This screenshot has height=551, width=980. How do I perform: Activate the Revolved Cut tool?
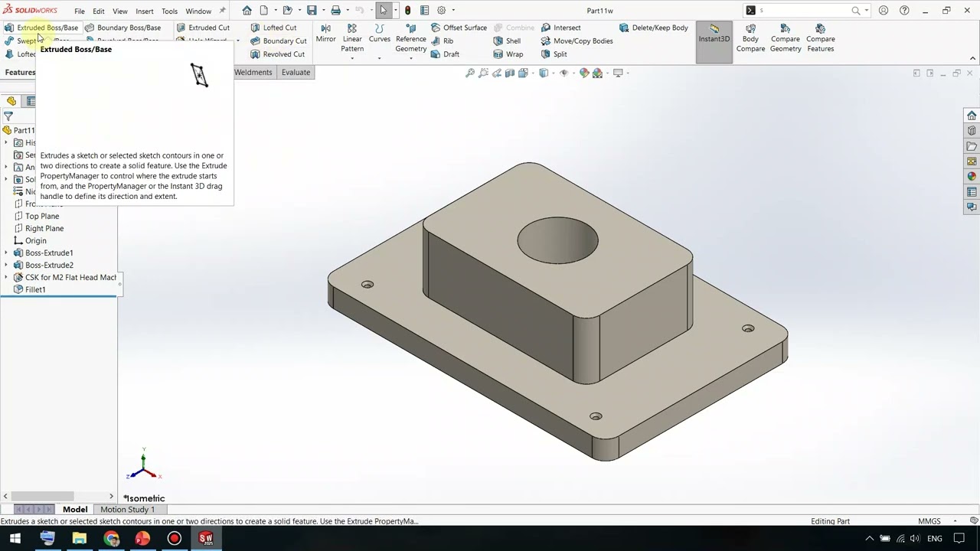(277, 54)
